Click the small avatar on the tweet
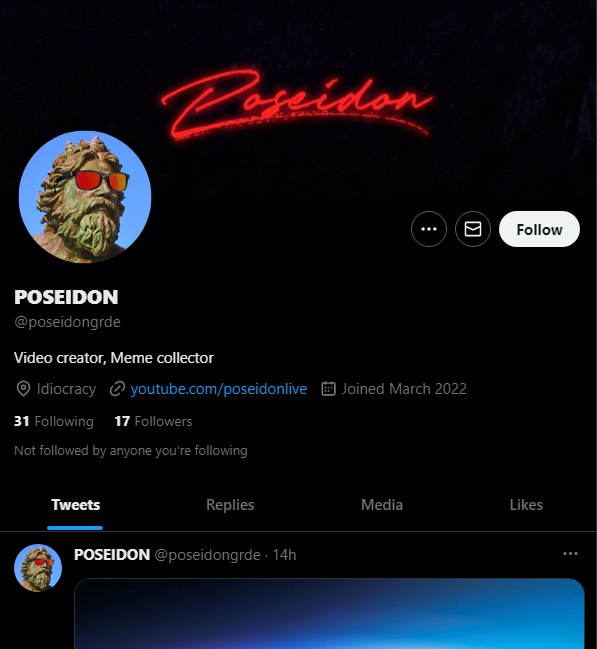 point(38,567)
